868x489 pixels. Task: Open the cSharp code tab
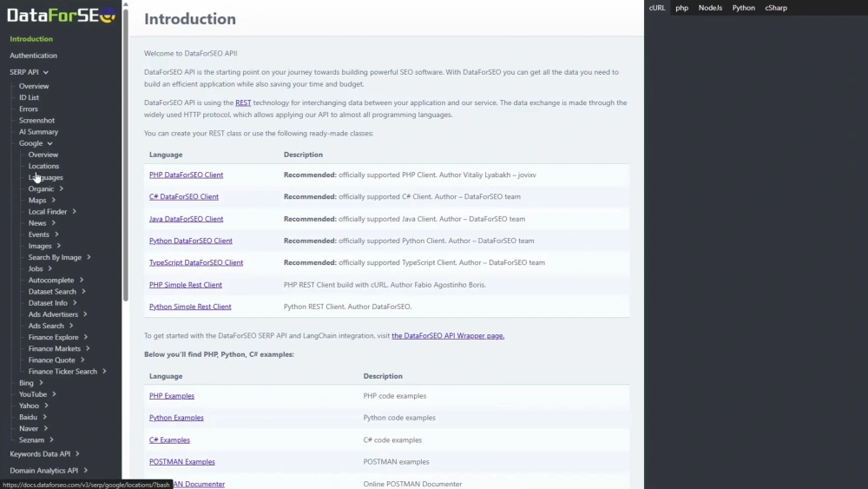coord(776,8)
